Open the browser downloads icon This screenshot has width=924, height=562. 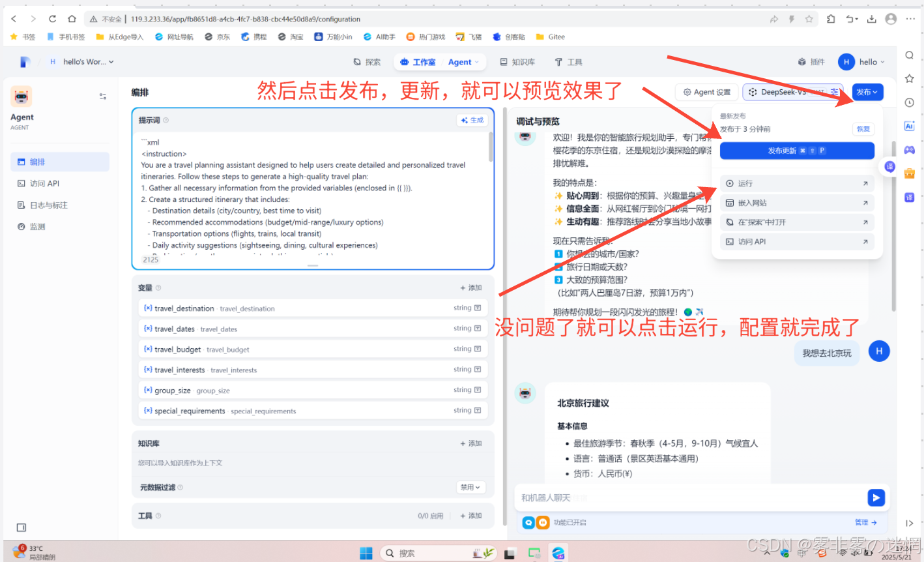click(x=871, y=19)
